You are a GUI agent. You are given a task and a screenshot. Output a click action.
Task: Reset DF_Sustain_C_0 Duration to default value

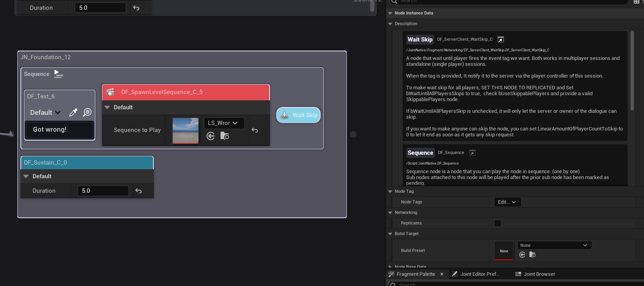pos(139,191)
